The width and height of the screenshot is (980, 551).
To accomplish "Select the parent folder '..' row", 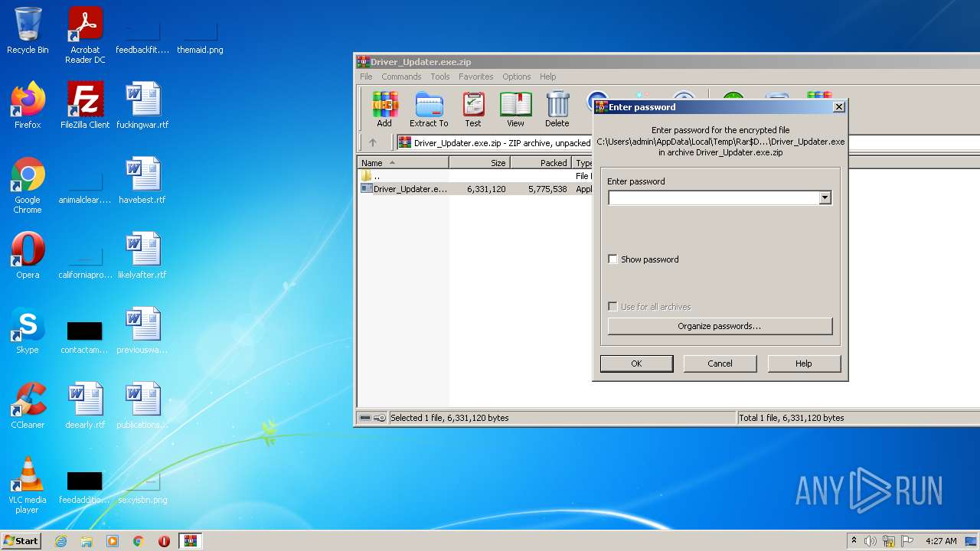I will pyautogui.click(x=475, y=176).
